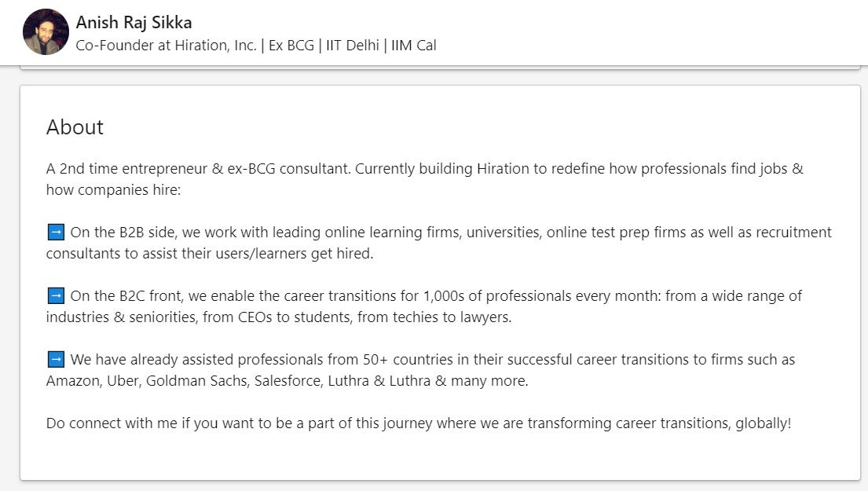Click the arrow icon before "We have already"
868x491 pixels.
(x=55, y=360)
